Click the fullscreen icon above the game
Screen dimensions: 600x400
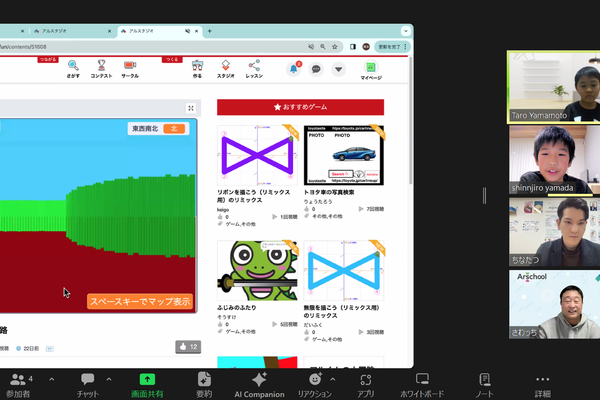(x=191, y=108)
